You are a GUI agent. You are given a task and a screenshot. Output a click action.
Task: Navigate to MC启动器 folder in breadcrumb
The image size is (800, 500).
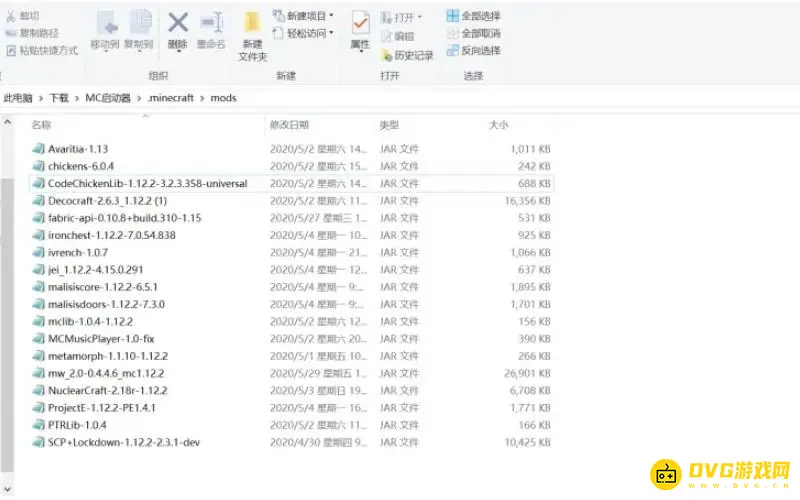(107, 98)
